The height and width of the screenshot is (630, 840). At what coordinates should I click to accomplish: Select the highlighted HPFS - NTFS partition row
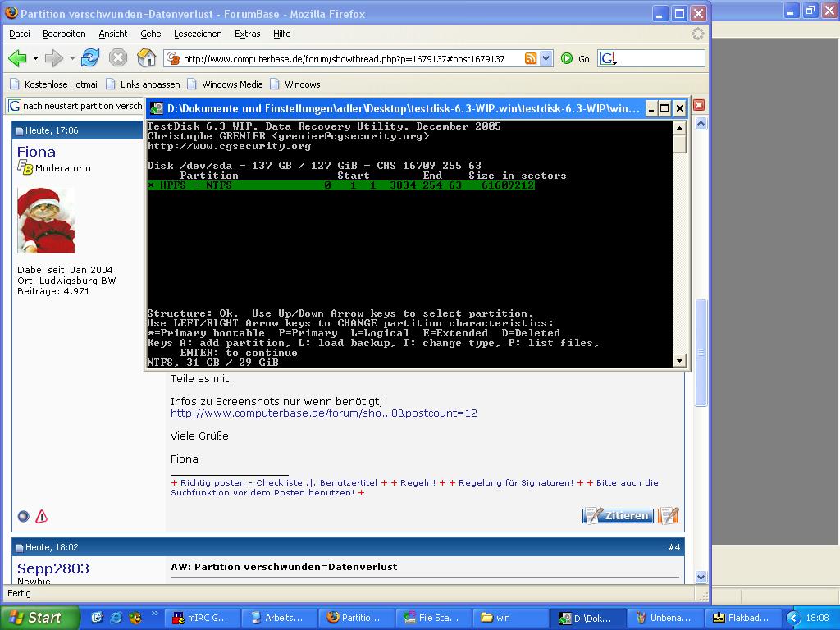click(340, 185)
